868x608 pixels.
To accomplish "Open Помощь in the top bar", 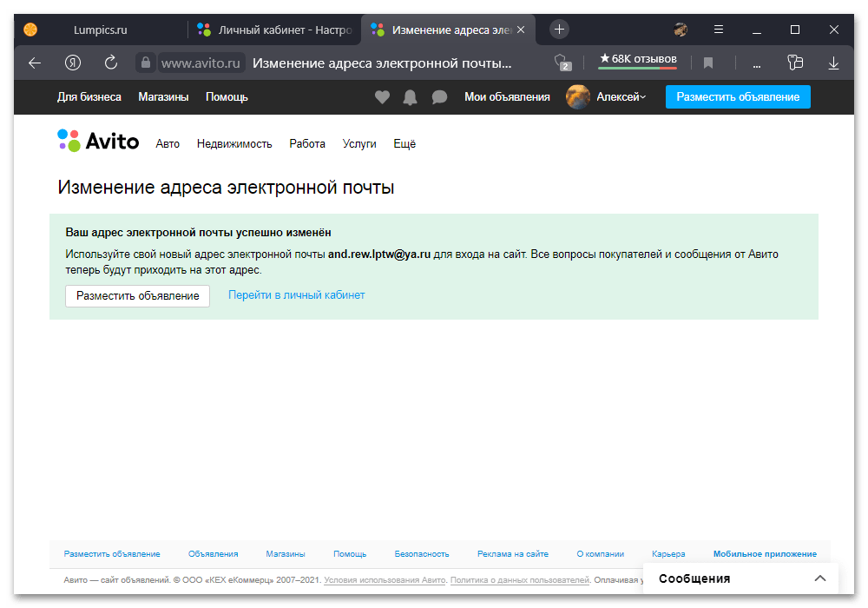I will 227,97.
